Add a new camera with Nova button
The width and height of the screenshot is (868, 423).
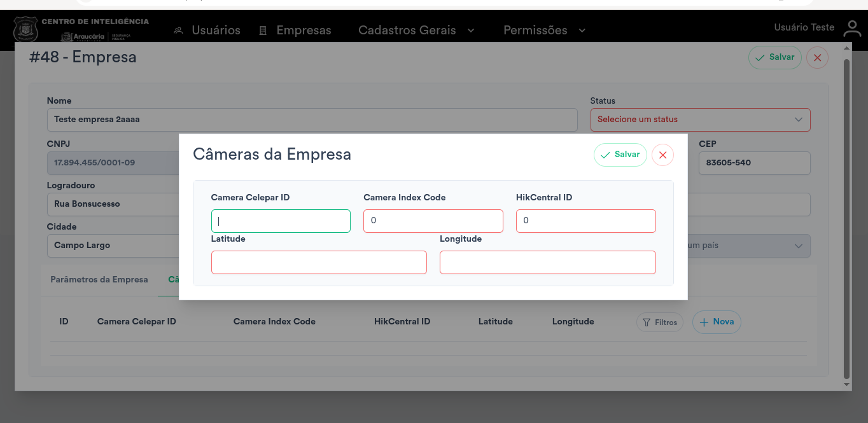[x=717, y=322]
